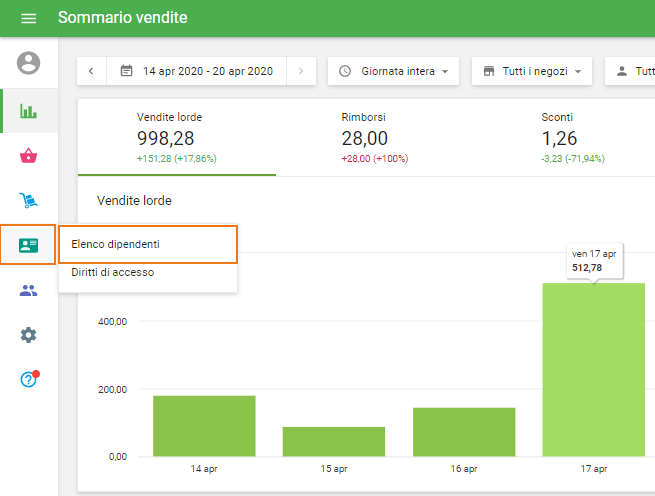Open the inventory hand truck icon
This screenshot has height=496, width=655.
click(29, 201)
